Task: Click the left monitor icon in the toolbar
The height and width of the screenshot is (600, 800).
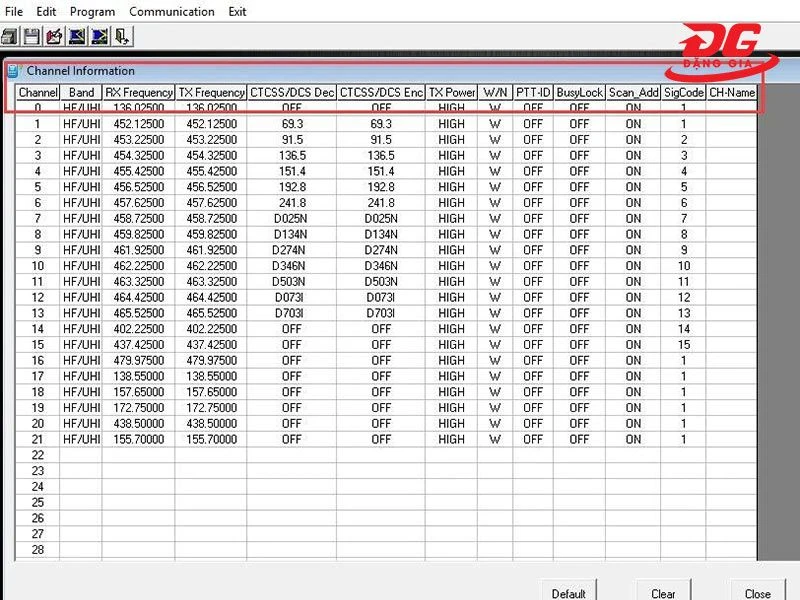Action: point(77,37)
